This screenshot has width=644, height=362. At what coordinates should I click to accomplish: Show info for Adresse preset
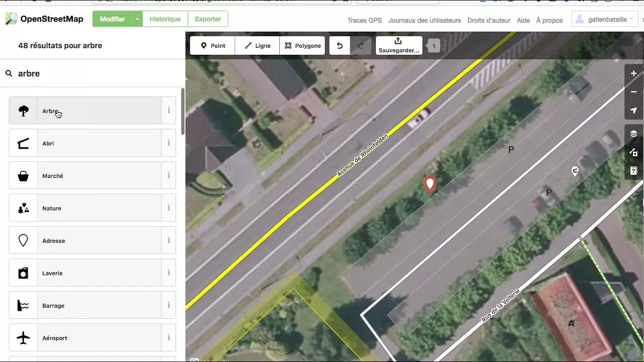(169, 240)
